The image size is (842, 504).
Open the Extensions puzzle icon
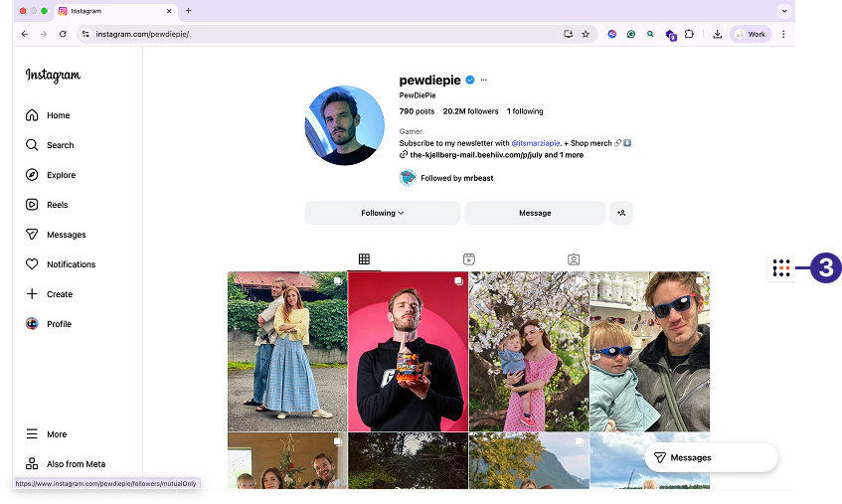(x=689, y=34)
